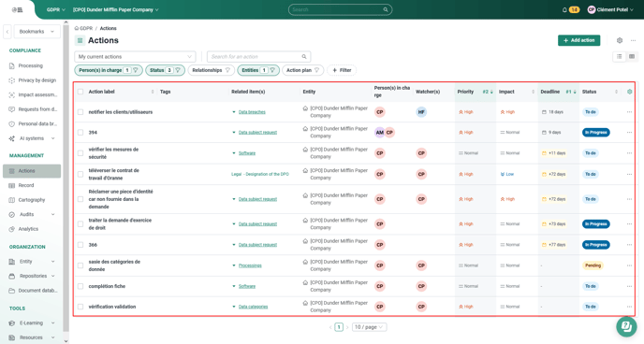Image resolution: width=644 pixels, height=344 pixels.
Task: Click the Actions title list icon
Action: click(80, 40)
